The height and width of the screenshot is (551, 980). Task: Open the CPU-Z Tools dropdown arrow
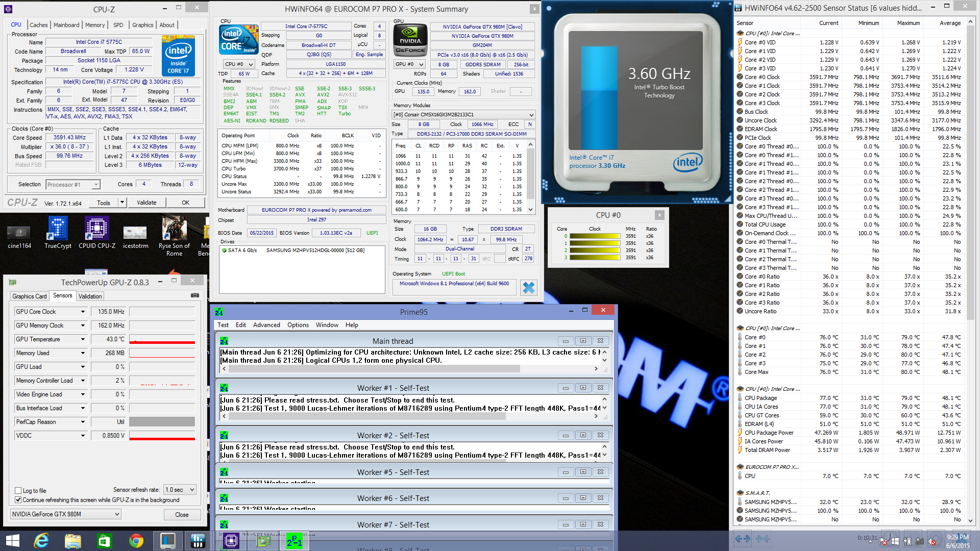[122, 203]
